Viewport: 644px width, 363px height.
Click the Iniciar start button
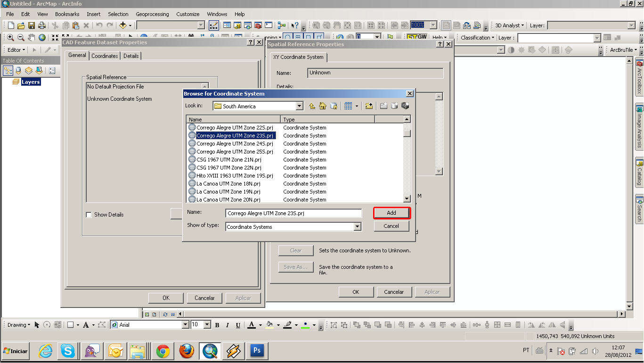(16, 351)
